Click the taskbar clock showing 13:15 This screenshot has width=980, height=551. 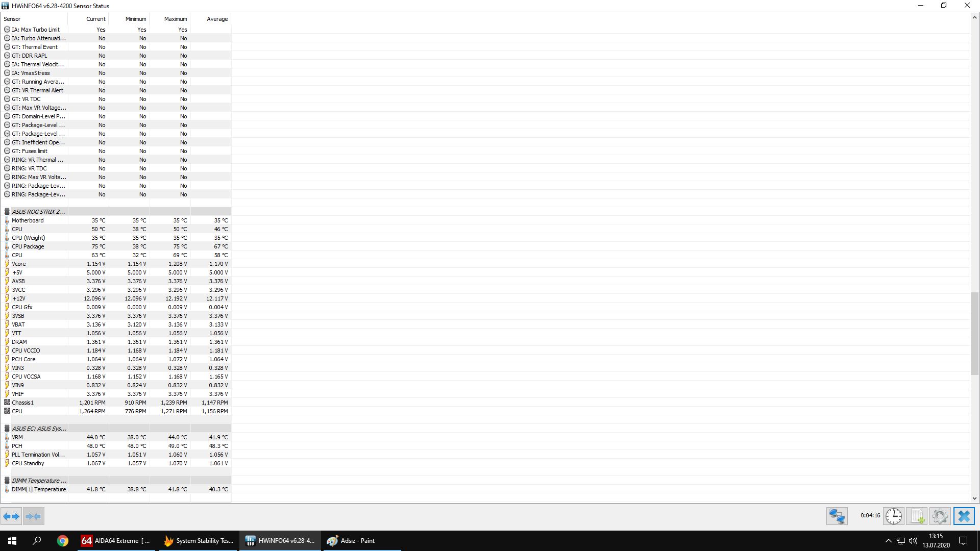pos(936,541)
